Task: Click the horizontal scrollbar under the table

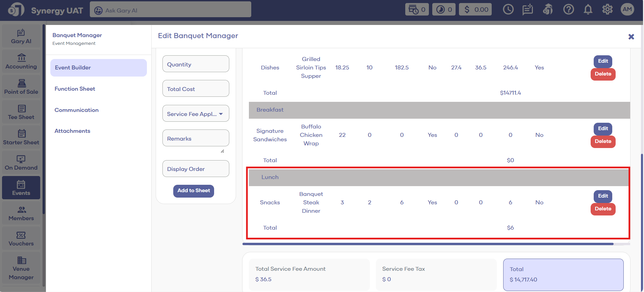Action: pyautogui.click(x=428, y=244)
